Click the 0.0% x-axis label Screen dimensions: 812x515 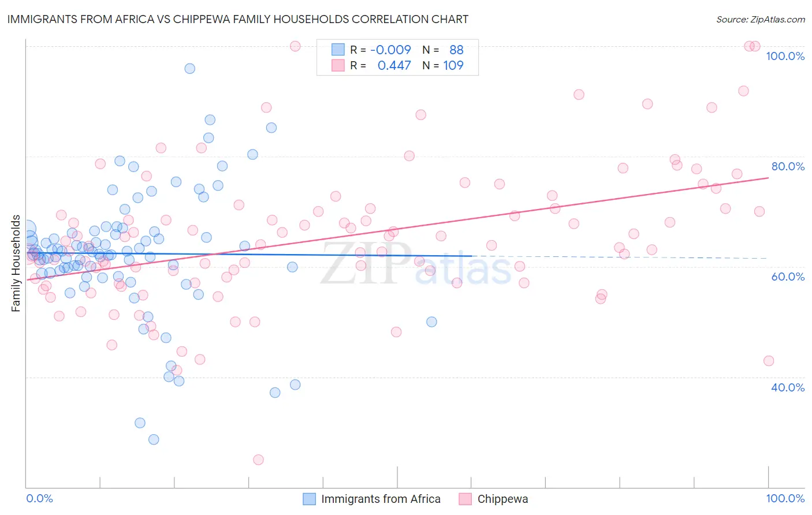(40, 498)
